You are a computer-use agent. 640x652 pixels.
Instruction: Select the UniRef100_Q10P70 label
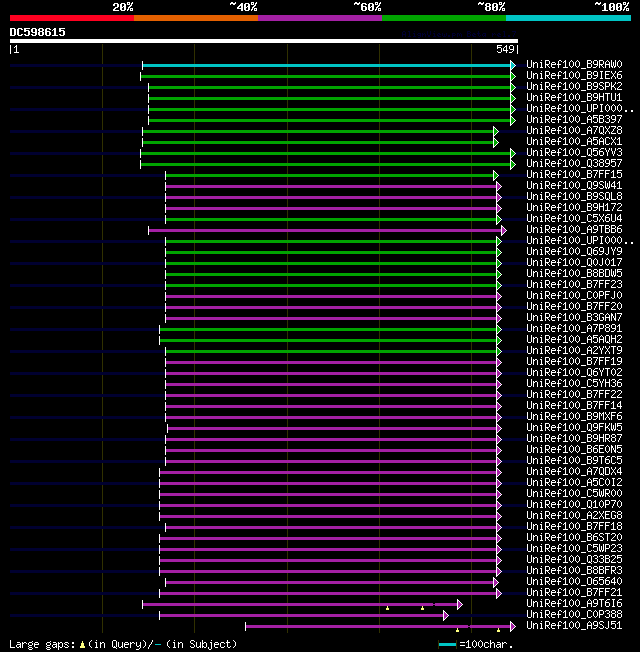coord(574,504)
